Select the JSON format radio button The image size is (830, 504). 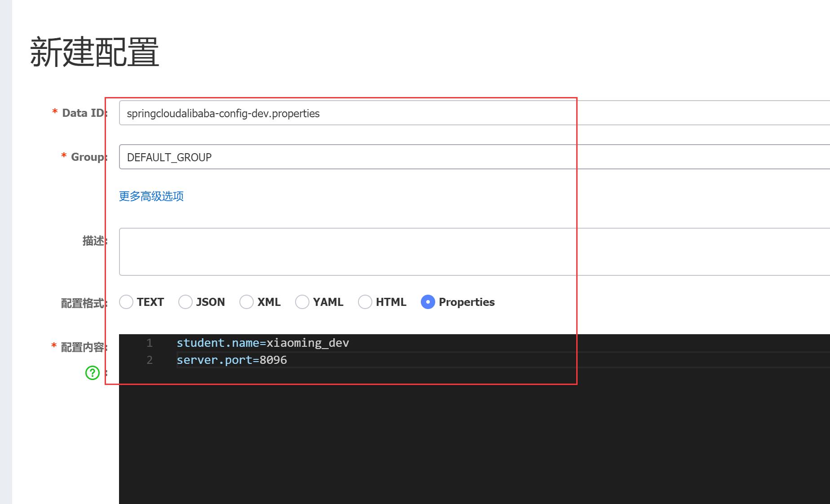pyautogui.click(x=185, y=302)
